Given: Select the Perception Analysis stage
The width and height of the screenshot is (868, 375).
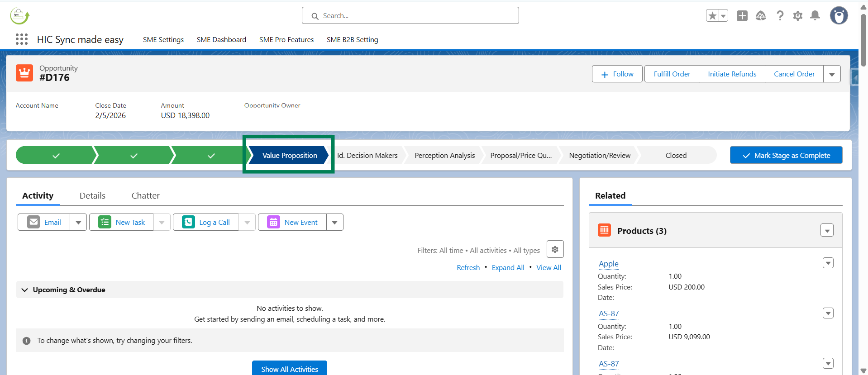Looking at the screenshot, I should point(445,155).
